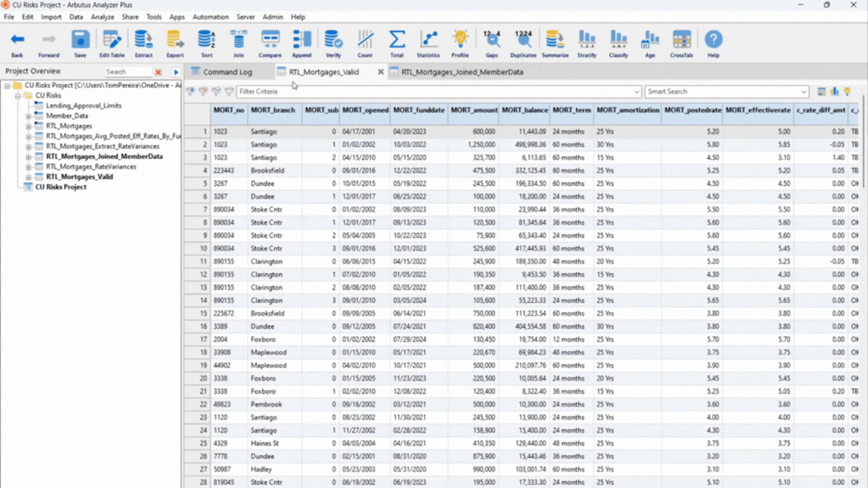This screenshot has width=868, height=488.
Task: Open the Edit Table tool
Action: [112, 39]
